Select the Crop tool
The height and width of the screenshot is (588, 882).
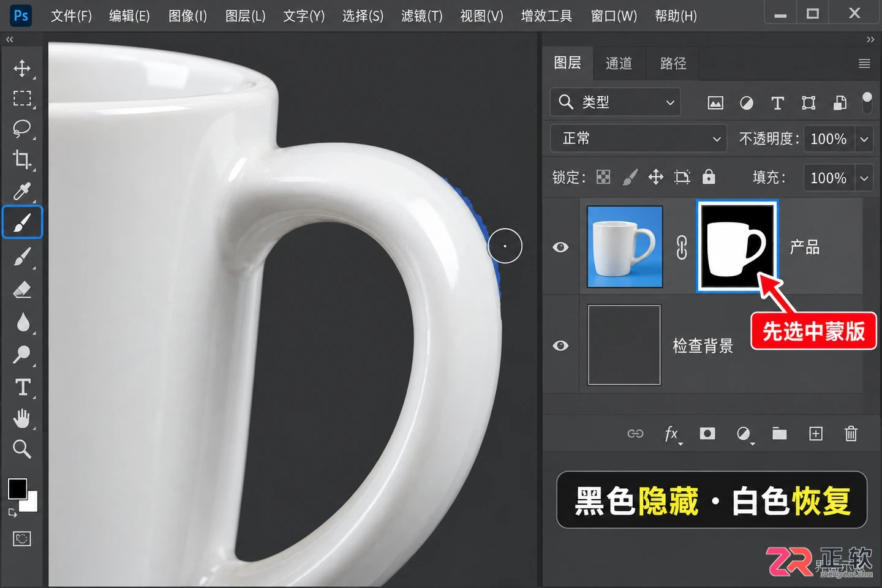coord(22,160)
